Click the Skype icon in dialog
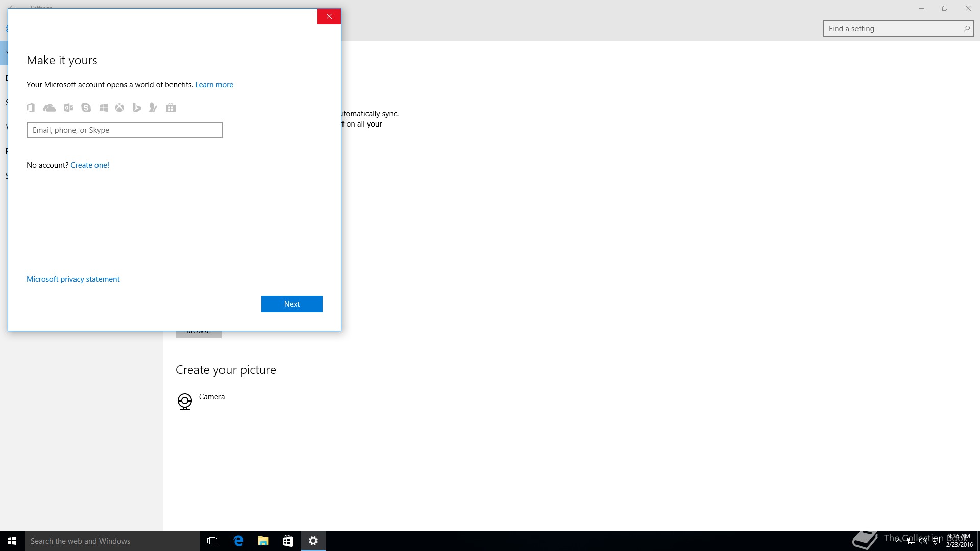 point(86,107)
